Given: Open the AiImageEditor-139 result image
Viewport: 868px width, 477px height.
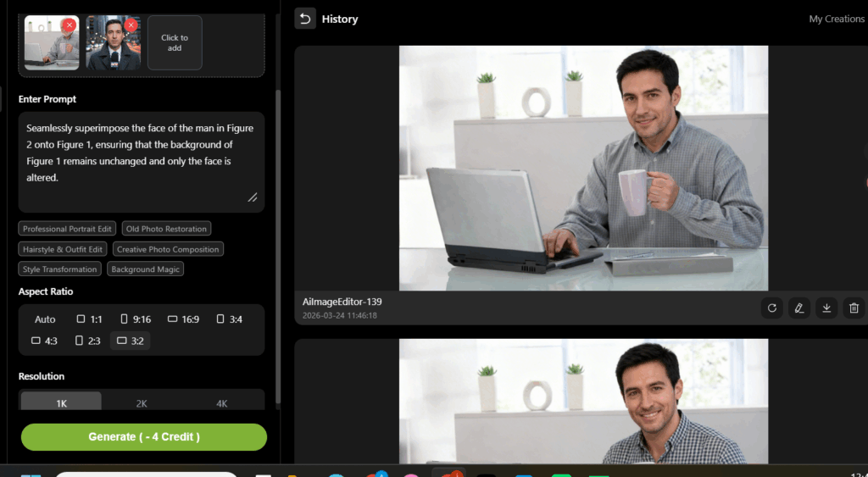Looking at the screenshot, I should pyautogui.click(x=583, y=169).
